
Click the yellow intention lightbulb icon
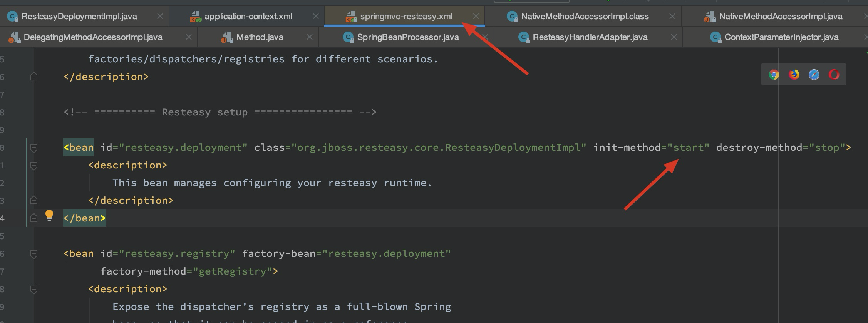tap(49, 216)
